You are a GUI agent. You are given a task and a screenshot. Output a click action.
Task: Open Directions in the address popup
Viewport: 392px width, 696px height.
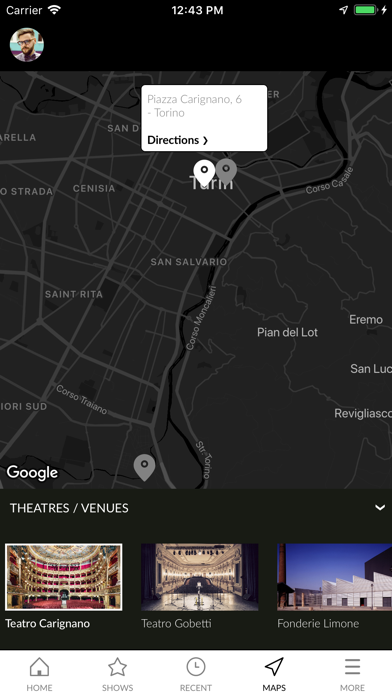click(x=177, y=140)
